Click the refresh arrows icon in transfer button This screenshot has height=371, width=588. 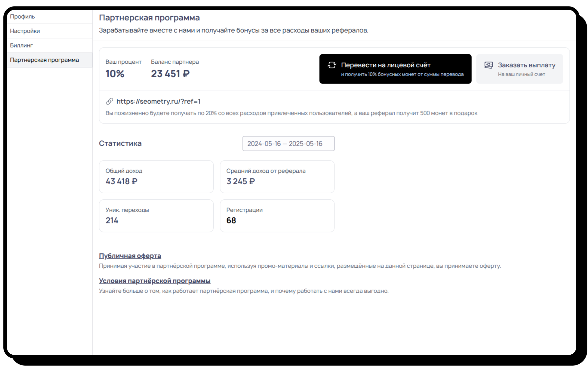332,65
